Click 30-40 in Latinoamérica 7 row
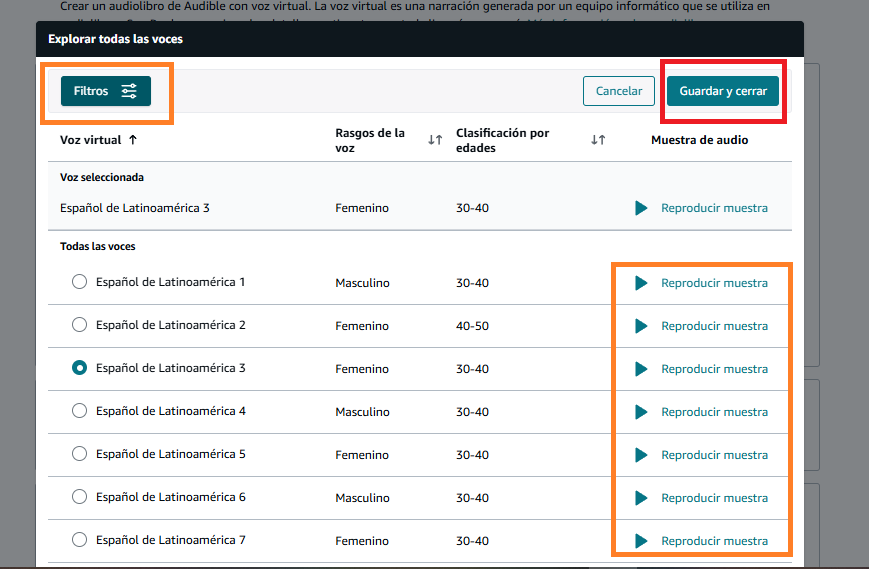 [x=472, y=541]
